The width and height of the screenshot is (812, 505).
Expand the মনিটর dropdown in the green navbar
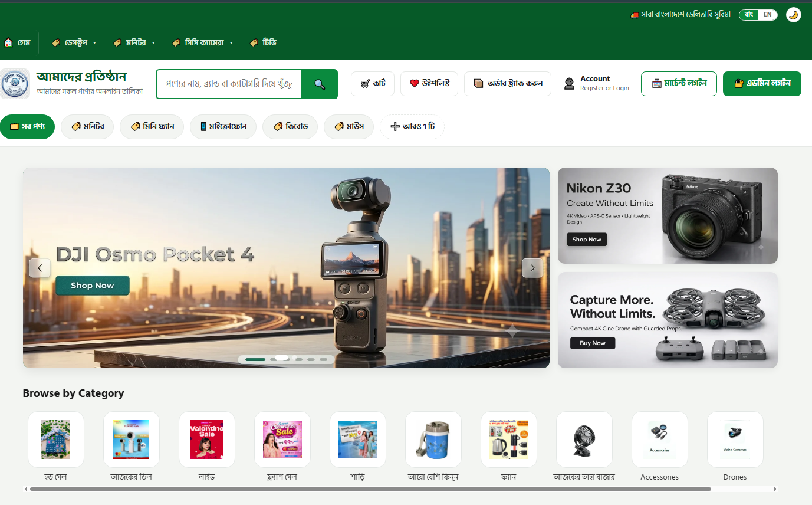click(134, 42)
